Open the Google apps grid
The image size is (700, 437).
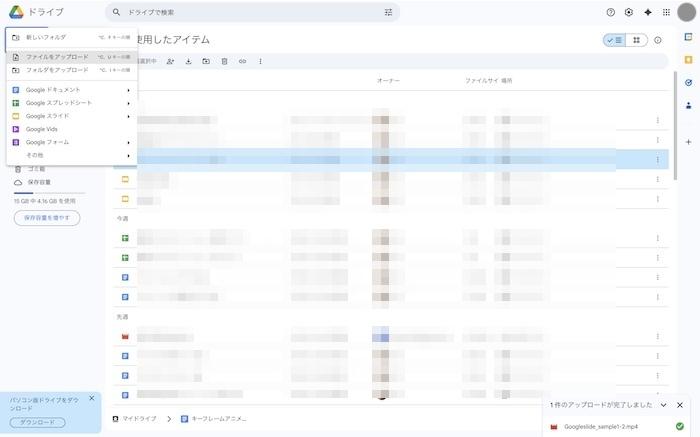(666, 12)
